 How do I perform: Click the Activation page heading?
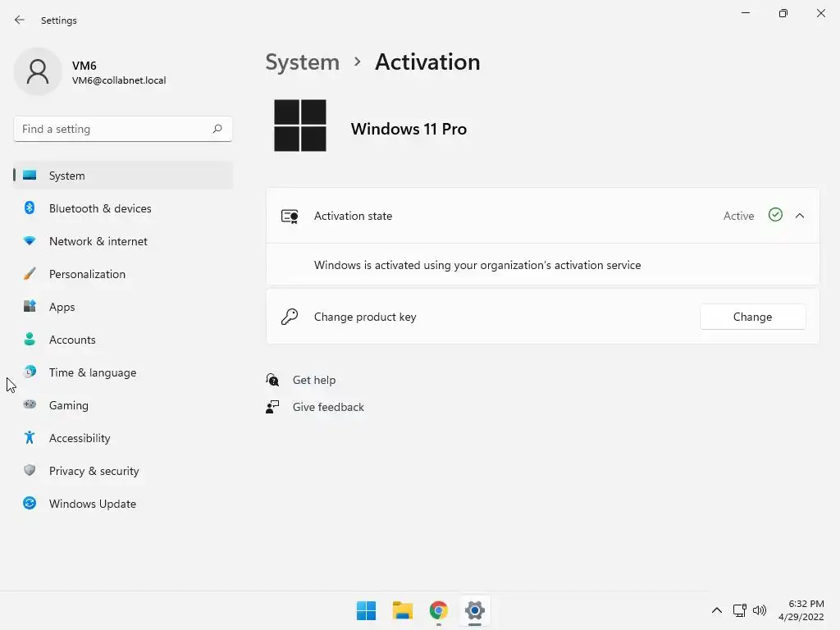pos(427,62)
